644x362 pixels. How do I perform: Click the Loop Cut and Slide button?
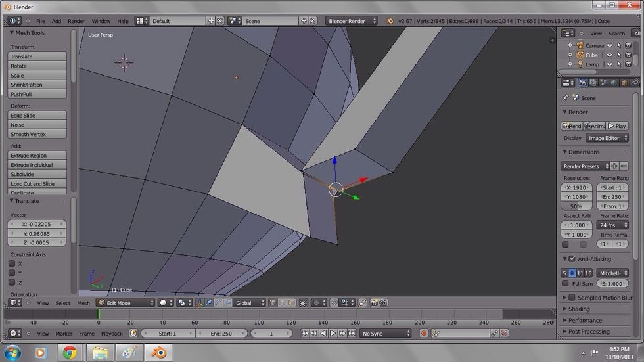click(37, 183)
